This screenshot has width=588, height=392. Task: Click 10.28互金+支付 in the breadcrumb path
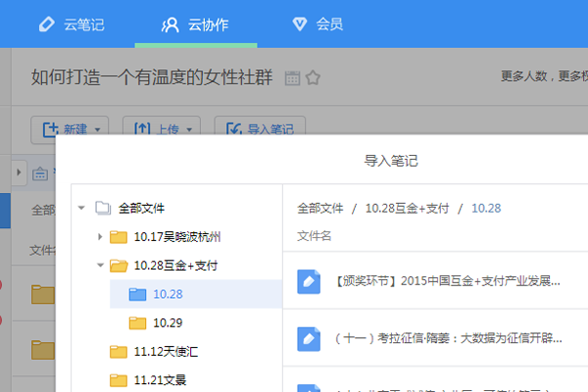pos(407,208)
